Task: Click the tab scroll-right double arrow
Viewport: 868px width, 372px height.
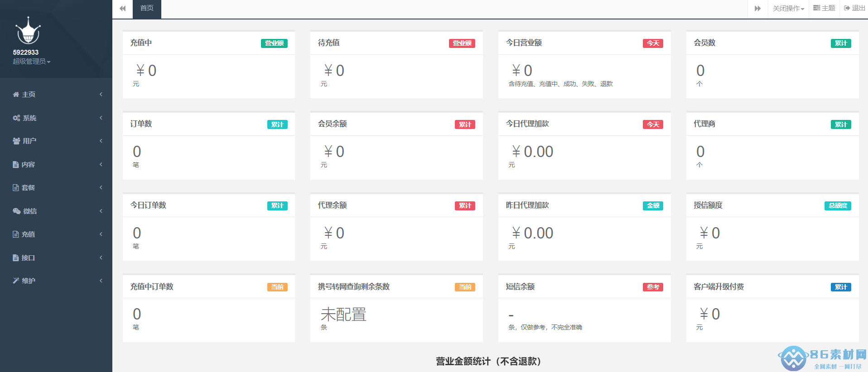Action: (x=757, y=9)
